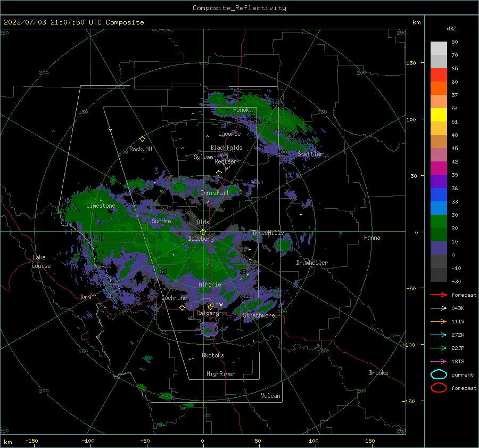The image size is (479, 448).
Task: Click the HighRiver city label
Action: tap(220, 374)
